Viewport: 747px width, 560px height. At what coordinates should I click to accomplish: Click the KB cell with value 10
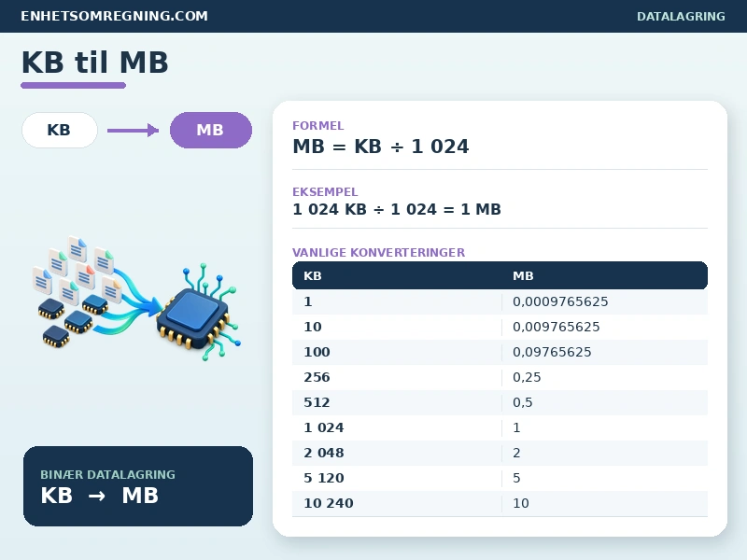coord(313,327)
